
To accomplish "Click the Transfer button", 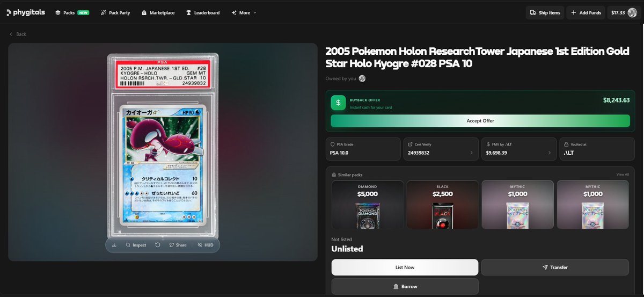I will coord(555,267).
